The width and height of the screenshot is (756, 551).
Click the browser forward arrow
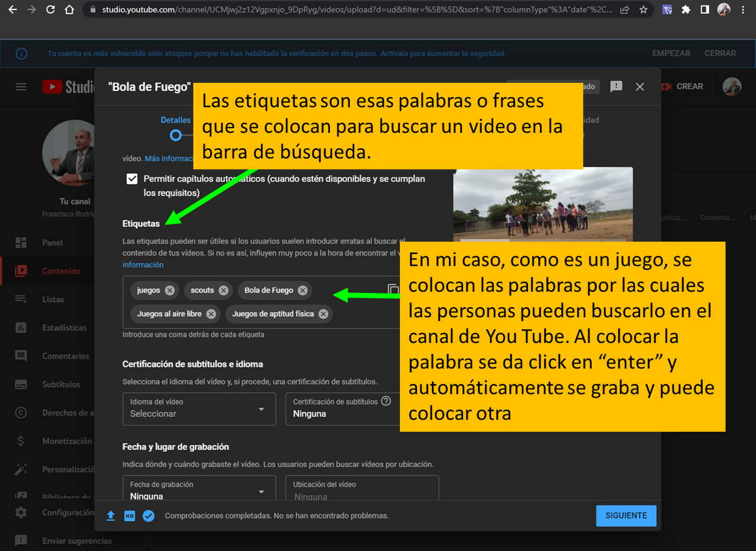[x=31, y=9]
